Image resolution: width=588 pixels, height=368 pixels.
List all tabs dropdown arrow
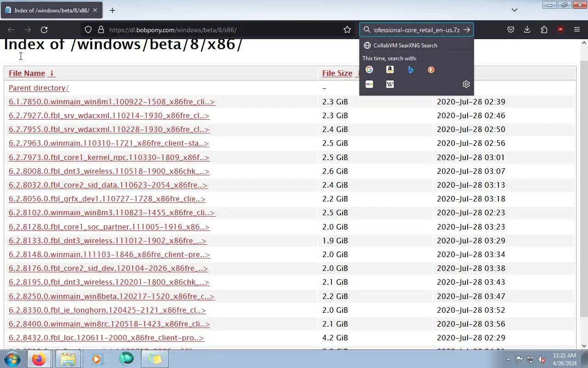pos(514,10)
